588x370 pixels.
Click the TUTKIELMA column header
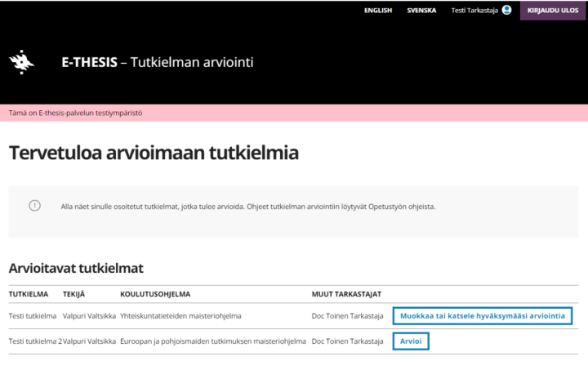(x=29, y=294)
